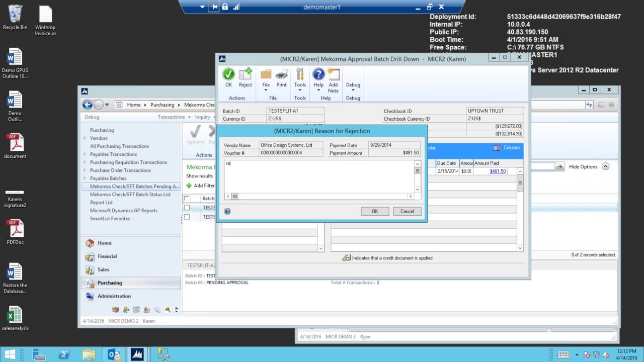The image size is (644, 362).
Task: Open SmartList Favorites in the navigation pane
Action: 110,219
